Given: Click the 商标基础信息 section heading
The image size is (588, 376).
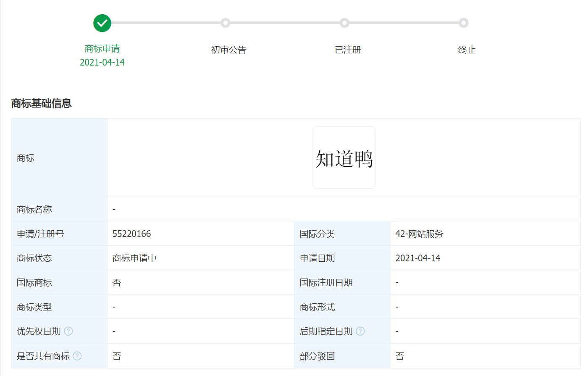Looking at the screenshot, I should pyautogui.click(x=41, y=103).
